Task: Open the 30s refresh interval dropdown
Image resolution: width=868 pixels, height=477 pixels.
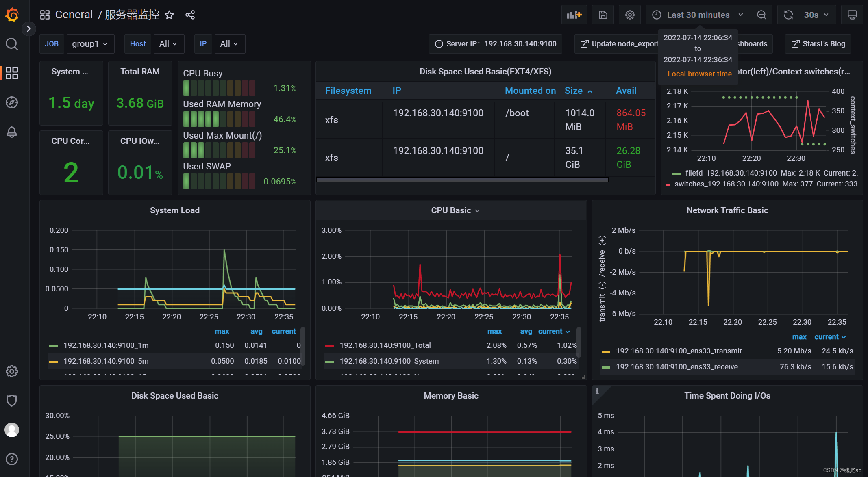Action: tap(817, 15)
